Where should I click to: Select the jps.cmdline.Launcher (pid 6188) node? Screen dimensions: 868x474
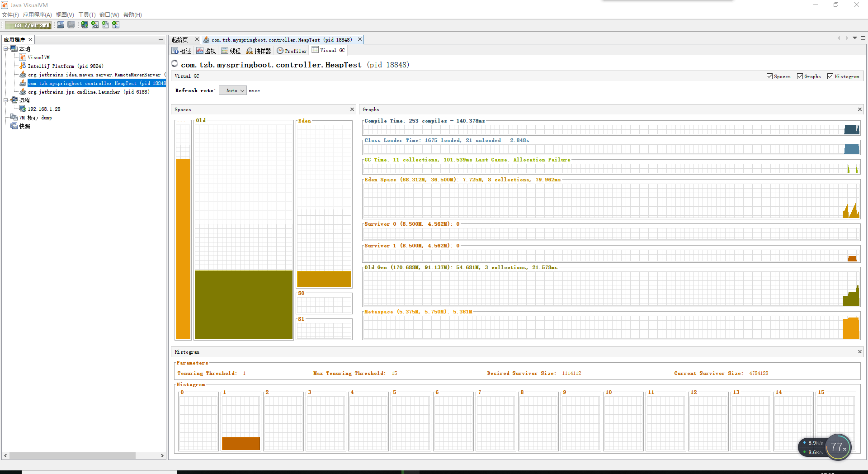click(89, 92)
